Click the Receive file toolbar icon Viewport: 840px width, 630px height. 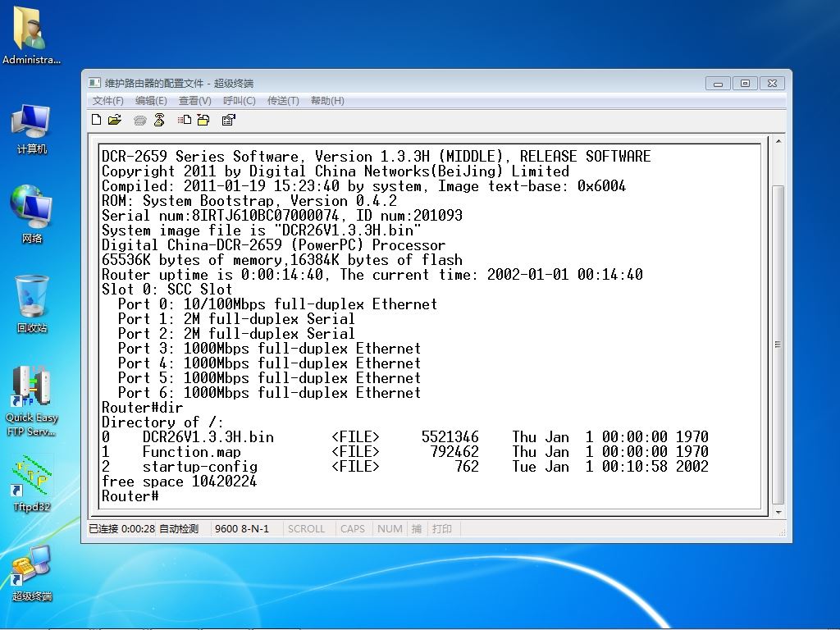pyautogui.click(x=203, y=120)
